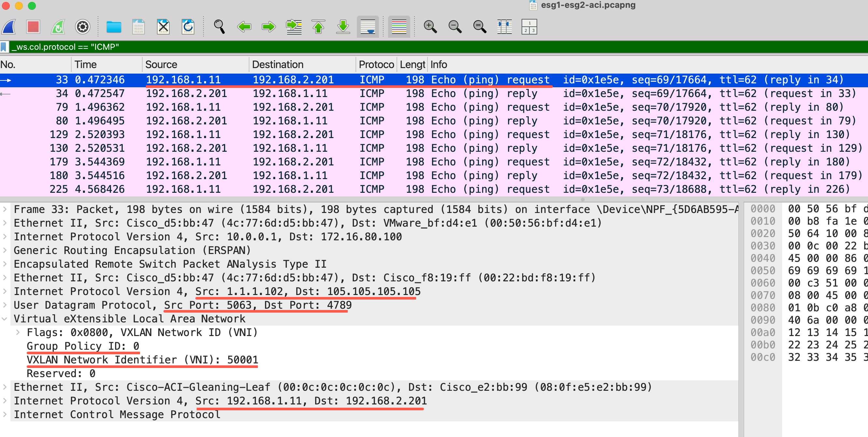Zoom out packet text
The image size is (868, 437).
click(x=455, y=27)
